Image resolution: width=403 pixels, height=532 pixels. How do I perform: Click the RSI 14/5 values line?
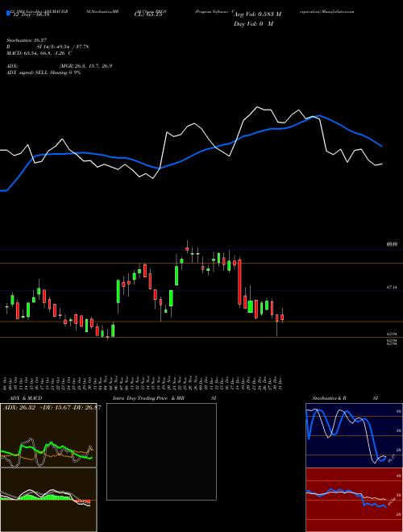tap(48, 47)
